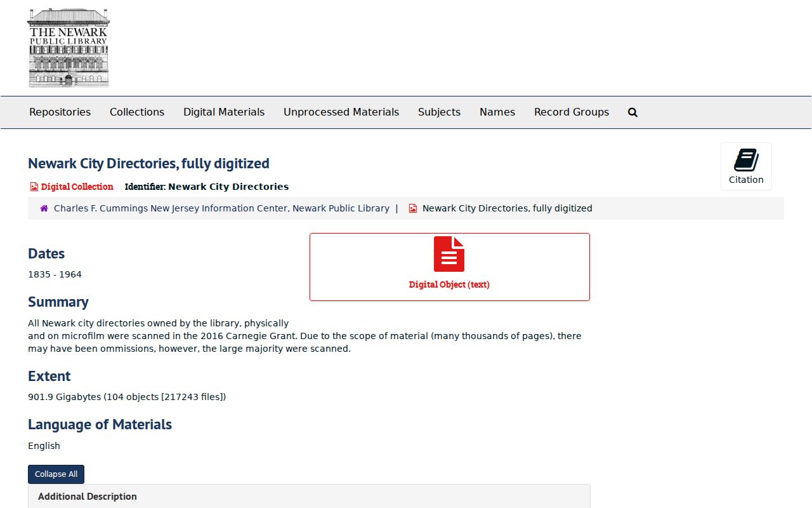Click the Newark Public Library logo
Screen dimensions: 812x508
69,48
